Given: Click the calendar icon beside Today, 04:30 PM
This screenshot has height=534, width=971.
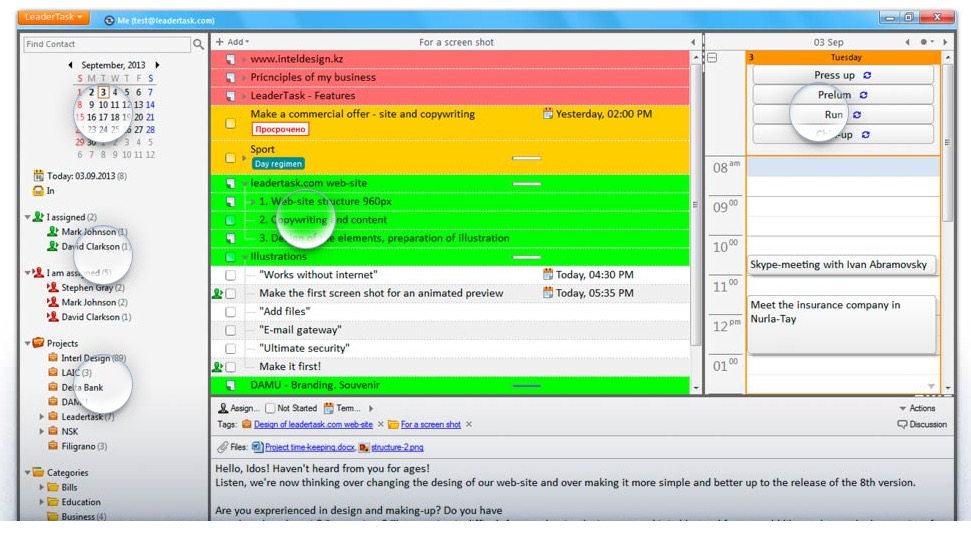Looking at the screenshot, I should click(x=547, y=274).
